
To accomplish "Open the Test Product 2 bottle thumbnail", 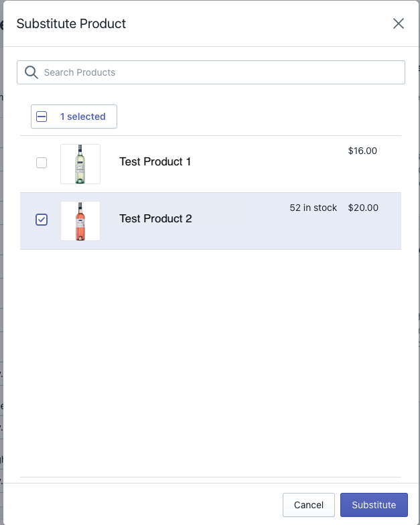I will click(80, 221).
